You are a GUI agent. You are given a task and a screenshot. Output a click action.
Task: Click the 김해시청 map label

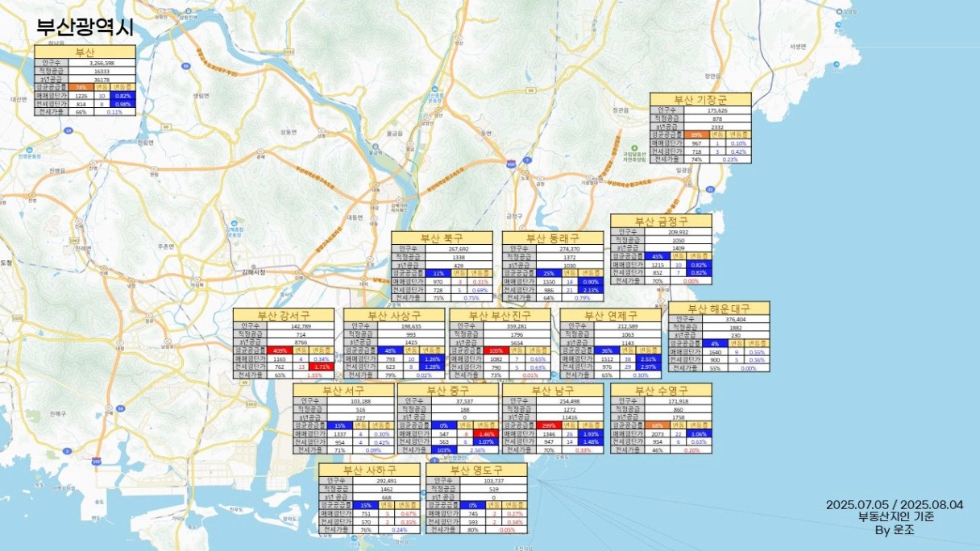pos(253,272)
